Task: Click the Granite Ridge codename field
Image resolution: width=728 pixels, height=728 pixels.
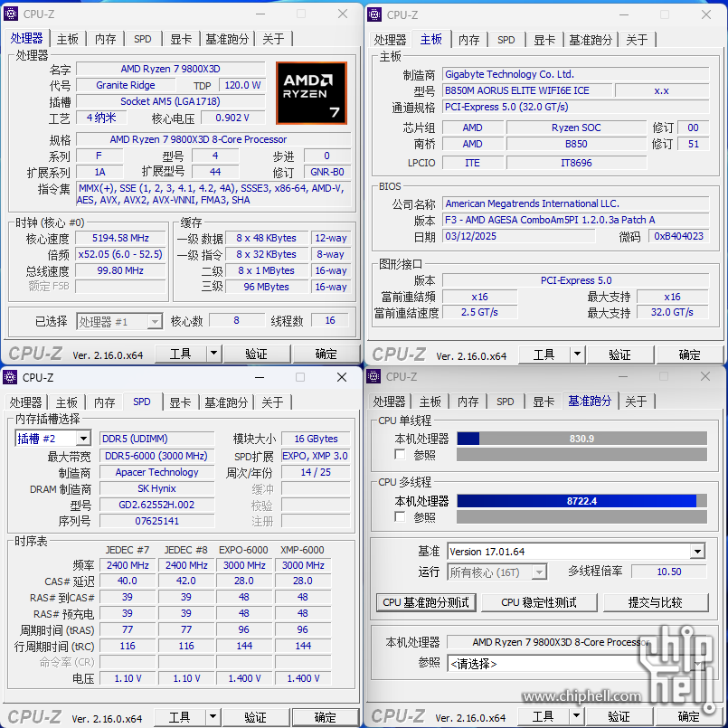Action: pyautogui.click(x=126, y=85)
